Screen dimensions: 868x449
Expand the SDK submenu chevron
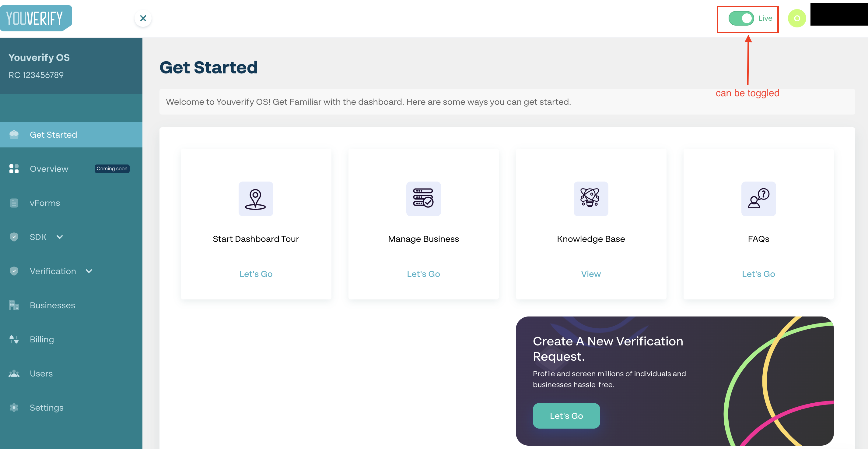60,237
